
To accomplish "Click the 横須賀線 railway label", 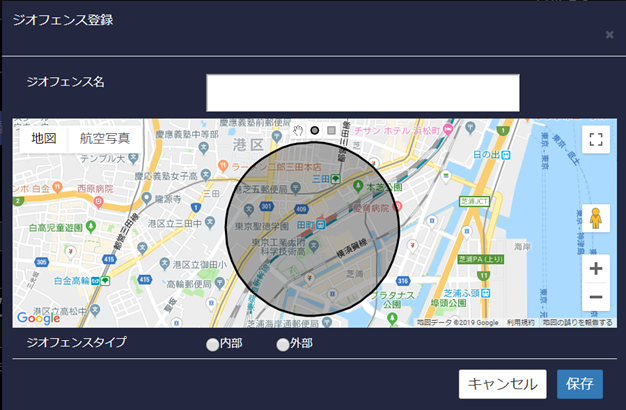I will click(351, 248).
